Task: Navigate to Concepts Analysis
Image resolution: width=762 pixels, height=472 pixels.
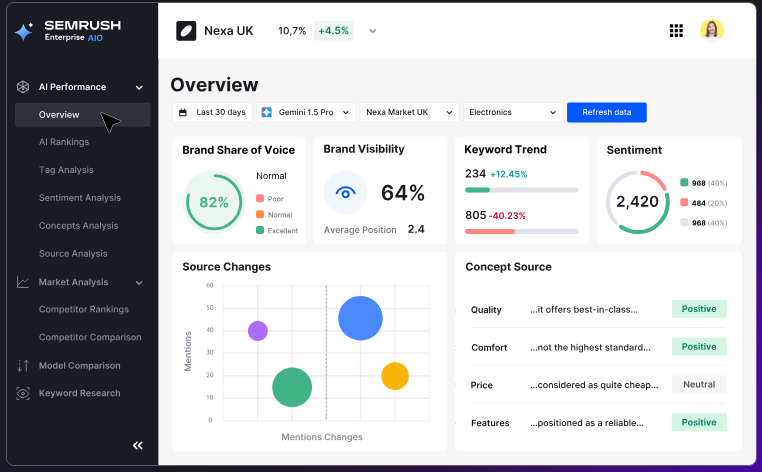Action: pyautogui.click(x=78, y=226)
